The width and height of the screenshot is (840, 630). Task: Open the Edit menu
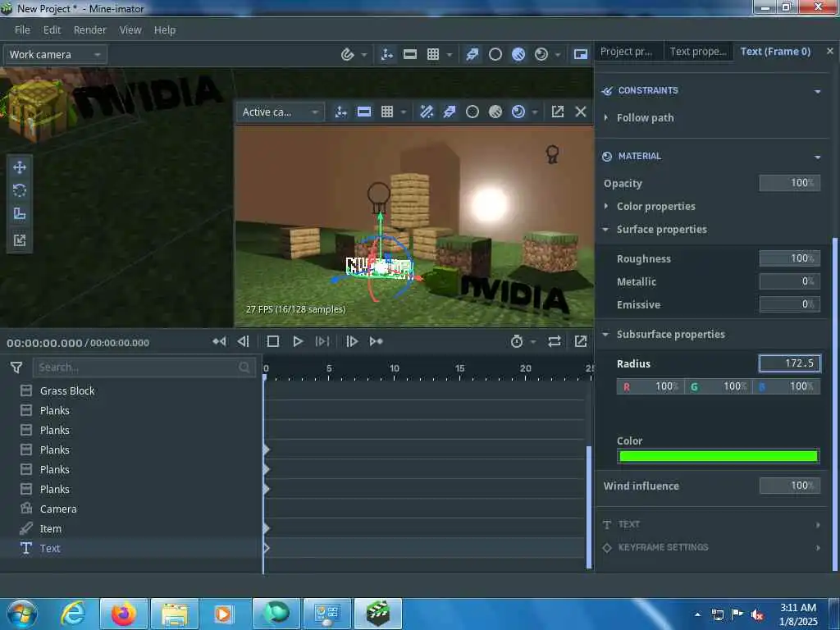(x=52, y=30)
